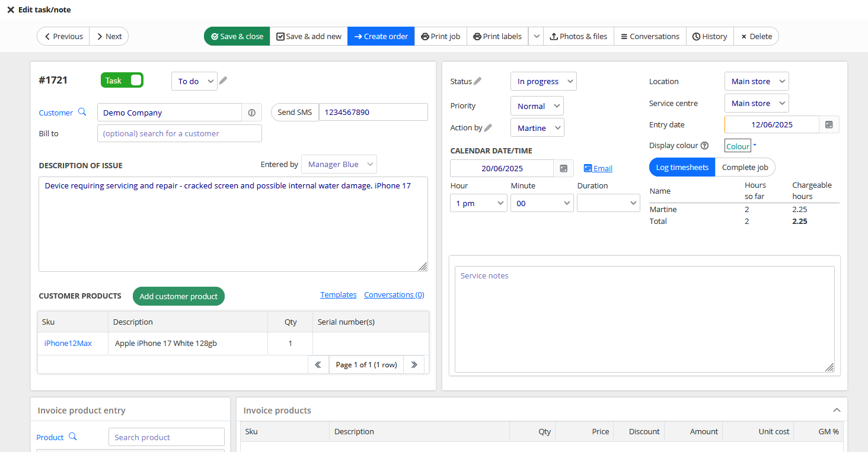Open calendar picker for calendar date

click(x=564, y=168)
